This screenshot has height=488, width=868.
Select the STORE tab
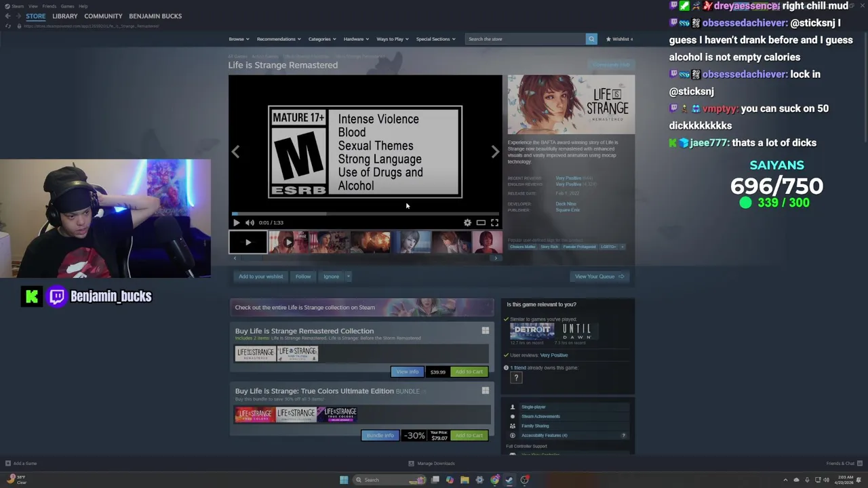click(x=35, y=16)
